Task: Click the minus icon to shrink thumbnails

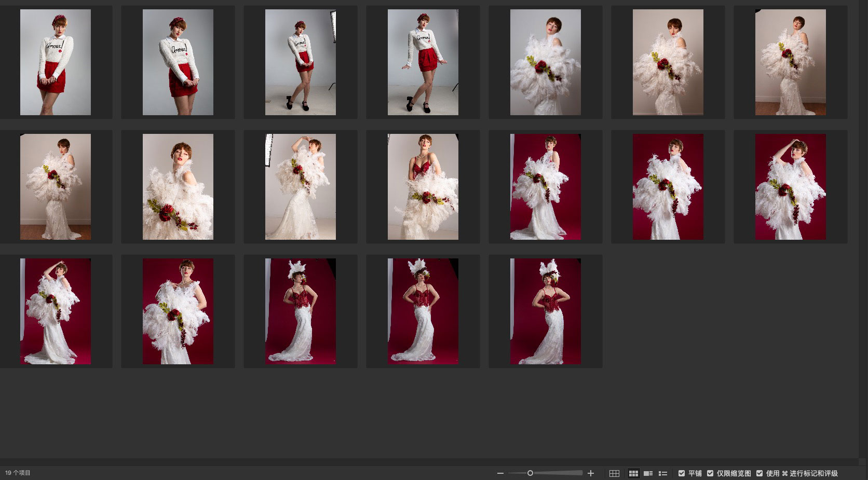Action: (500, 473)
